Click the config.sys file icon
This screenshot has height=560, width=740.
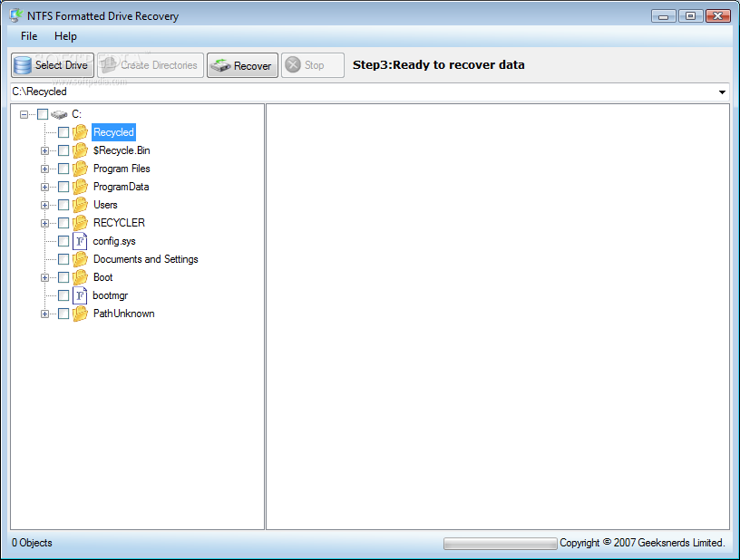[x=80, y=241]
